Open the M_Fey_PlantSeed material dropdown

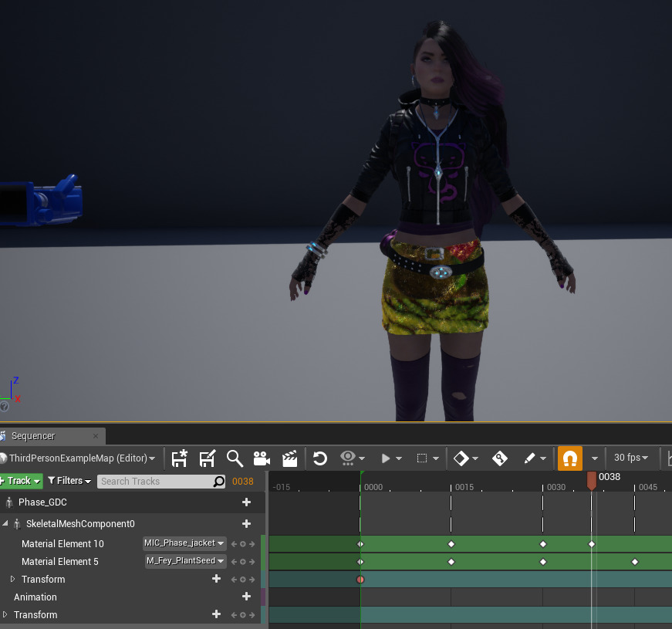(186, 561)
